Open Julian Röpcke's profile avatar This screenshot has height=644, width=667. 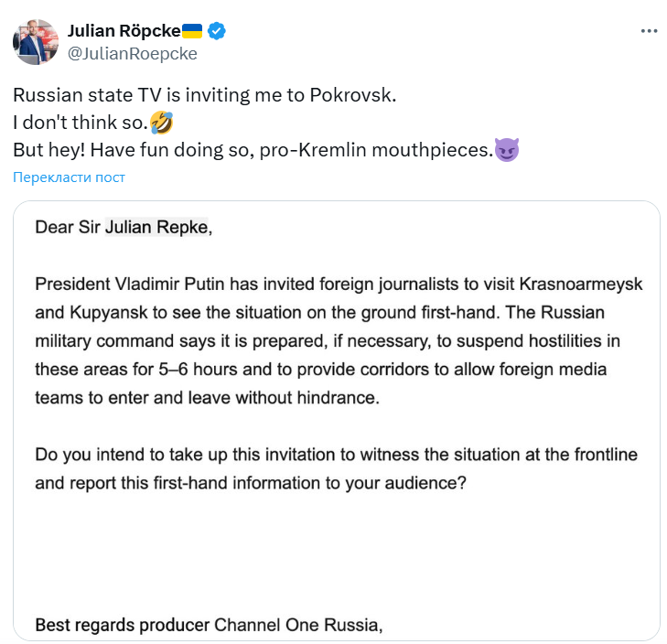[x=36, y=42]
